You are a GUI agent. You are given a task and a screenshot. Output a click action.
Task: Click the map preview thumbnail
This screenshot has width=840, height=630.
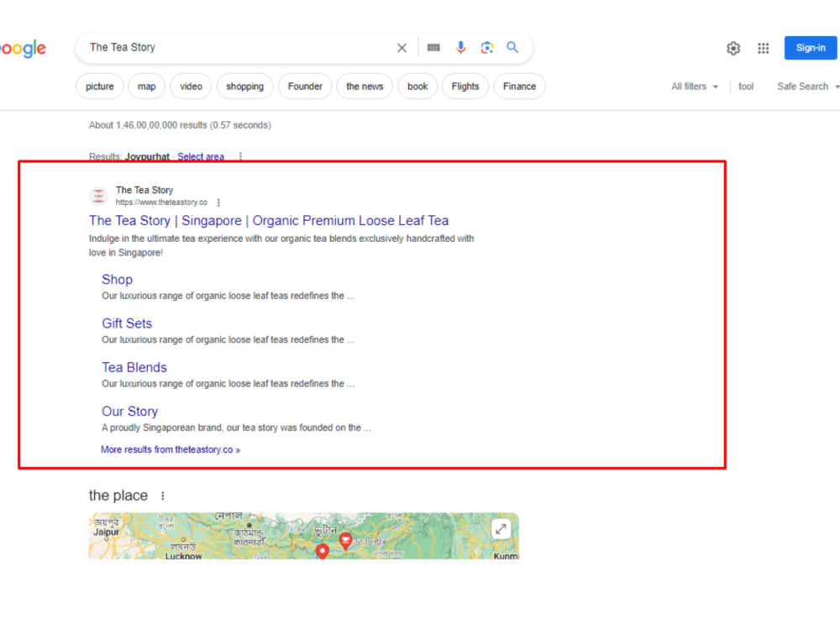304,536
